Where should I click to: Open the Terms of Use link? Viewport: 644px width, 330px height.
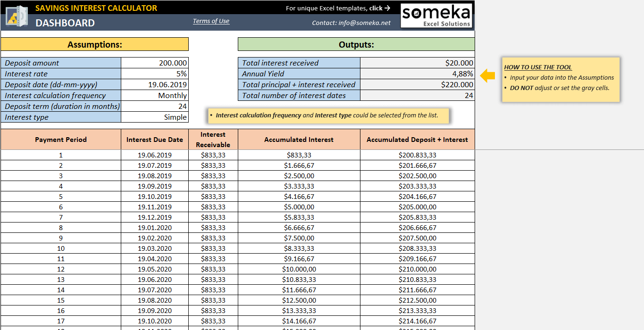coord(211,21)
